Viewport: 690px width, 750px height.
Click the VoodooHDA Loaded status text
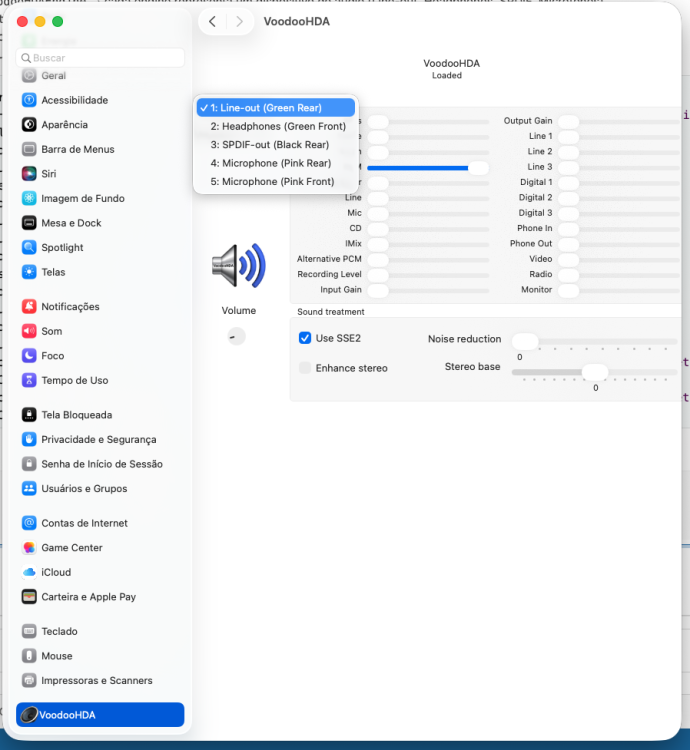451,69
